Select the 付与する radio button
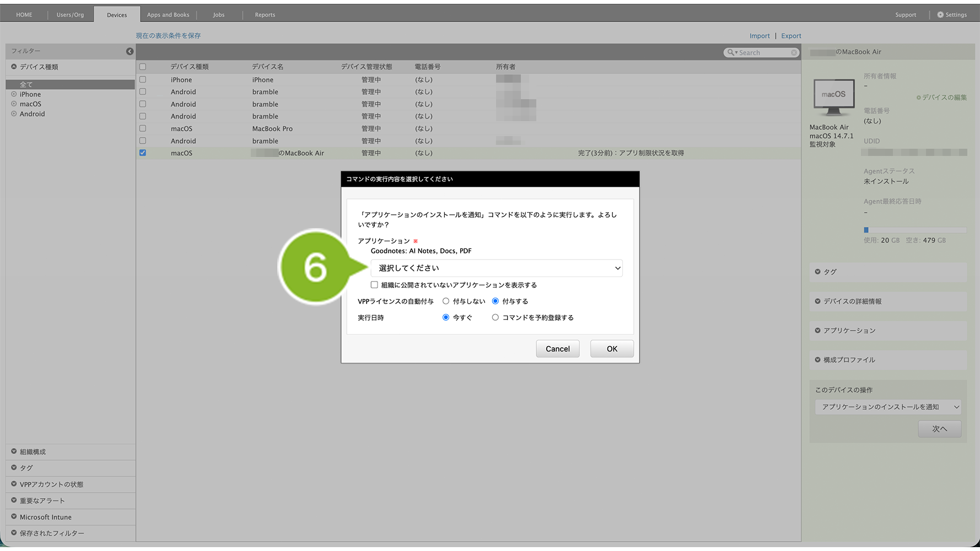The width and height of the screenshot is (980, 551). click(496, 301)
